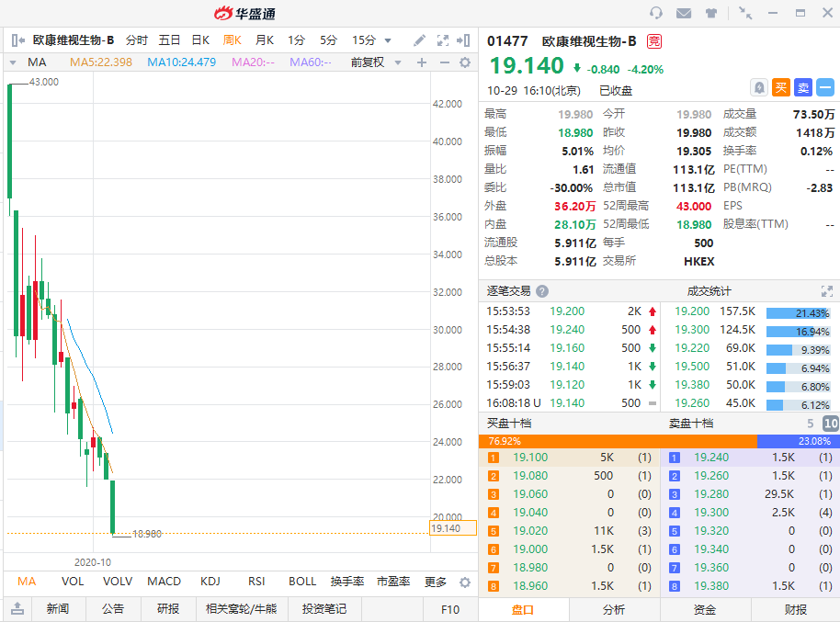The width and height of the screenshot is (840, 622).
Task: Collapse the MA indicator legend arrow
Action: tap(13, 62)
